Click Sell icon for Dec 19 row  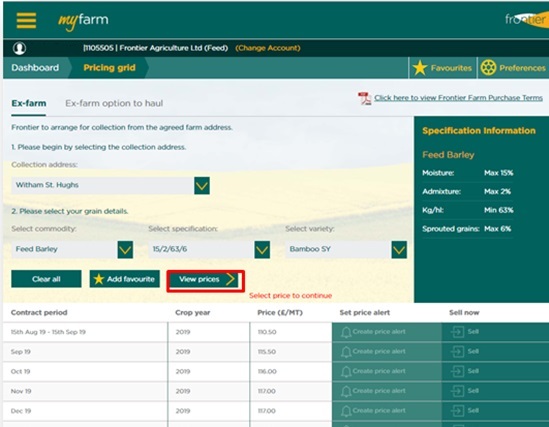pyautogui.click(x=457, y=411)
